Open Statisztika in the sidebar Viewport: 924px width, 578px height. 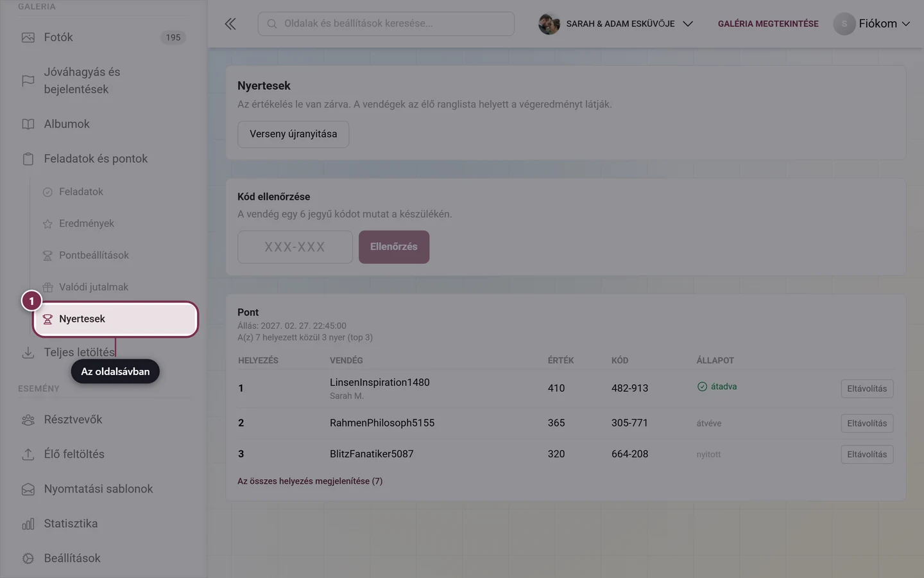coord(104,523)
